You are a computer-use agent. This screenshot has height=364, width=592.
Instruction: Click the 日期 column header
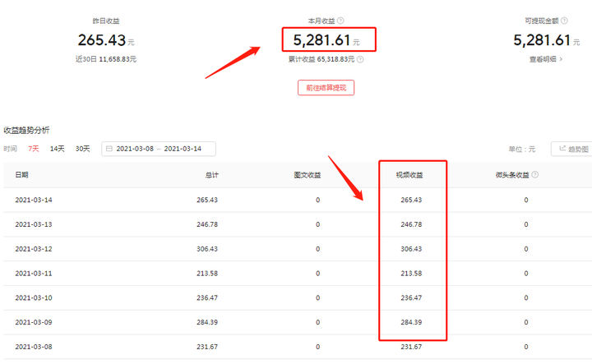(x=21, y=175)
